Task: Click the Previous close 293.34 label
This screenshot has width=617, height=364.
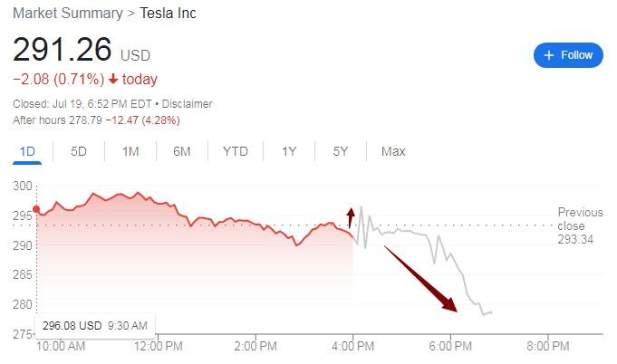Action: point(576,225)
